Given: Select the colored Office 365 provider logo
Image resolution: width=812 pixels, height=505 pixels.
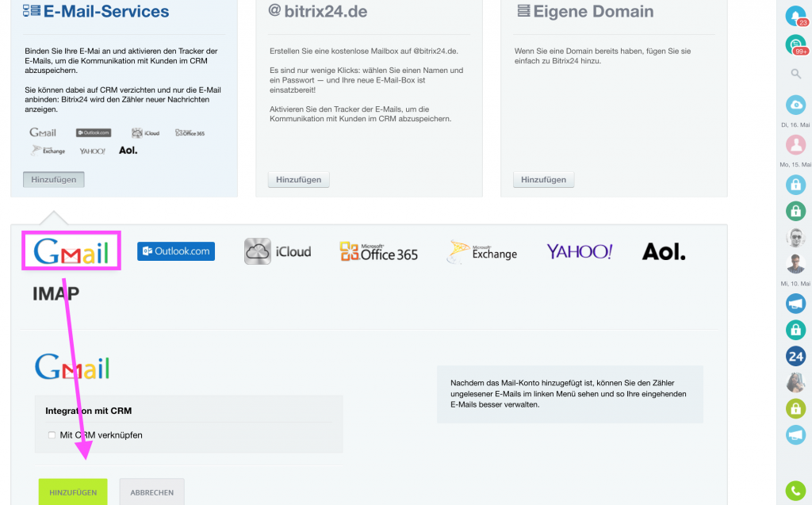Looking at the screenshot, I should coord(378,252).
